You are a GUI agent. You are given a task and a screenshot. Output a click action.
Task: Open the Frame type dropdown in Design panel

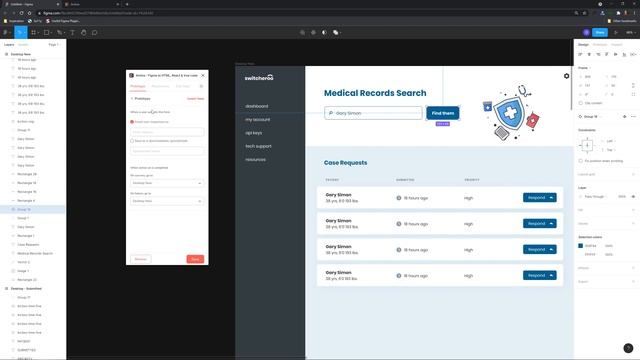click(584, 68)
